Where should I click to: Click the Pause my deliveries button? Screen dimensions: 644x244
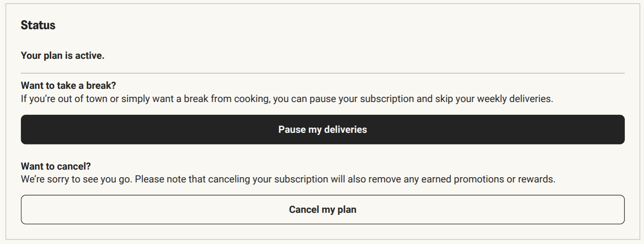[322, 130]
